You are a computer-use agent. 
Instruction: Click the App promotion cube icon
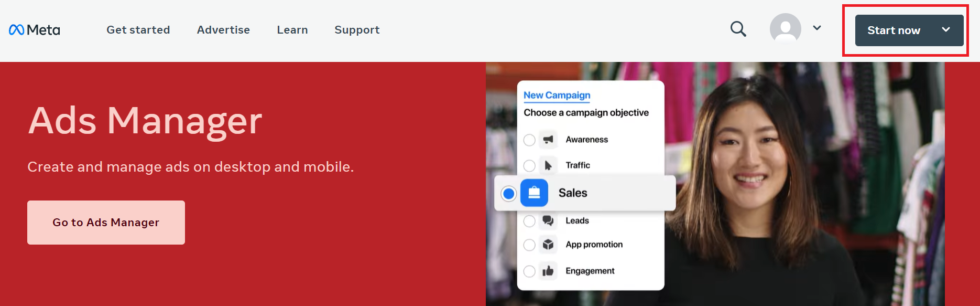[548, 245]
